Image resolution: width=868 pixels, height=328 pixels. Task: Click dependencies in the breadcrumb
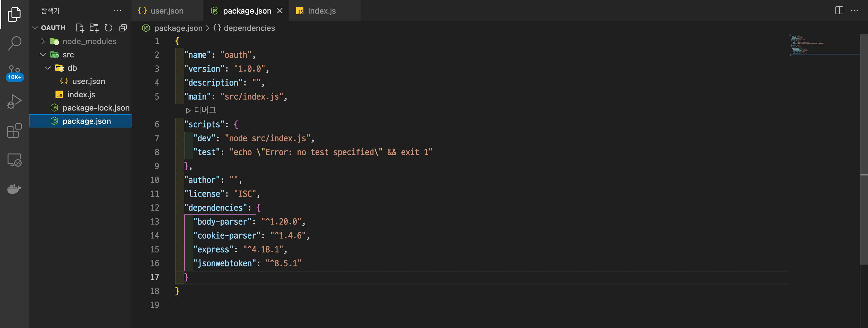point(249,28)
